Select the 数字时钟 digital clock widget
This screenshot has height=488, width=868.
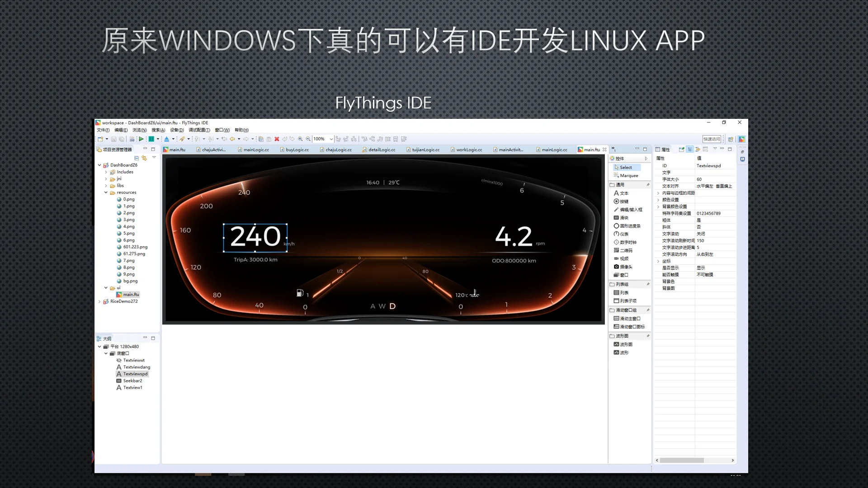[x=625, y=242]
